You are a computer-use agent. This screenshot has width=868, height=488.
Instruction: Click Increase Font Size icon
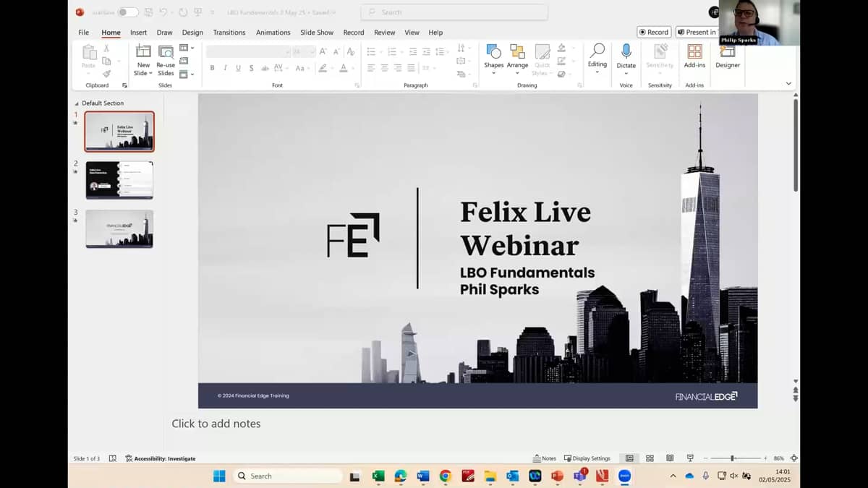(323, 51)
